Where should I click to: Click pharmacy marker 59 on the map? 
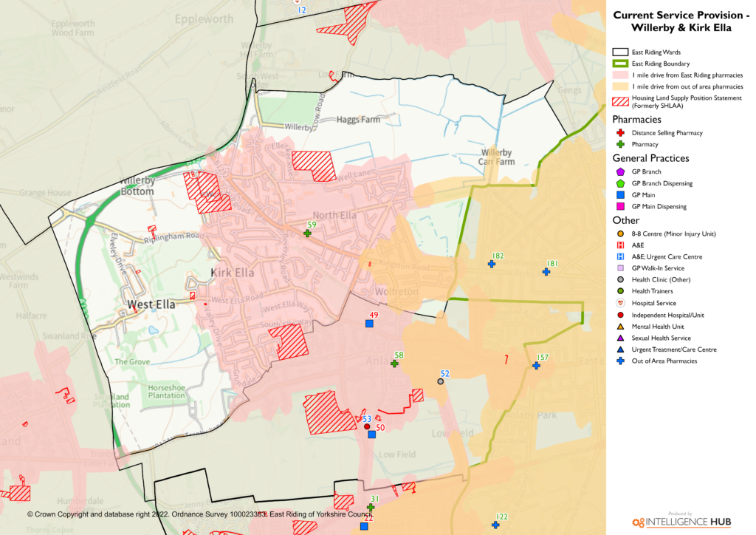[308, 234]
